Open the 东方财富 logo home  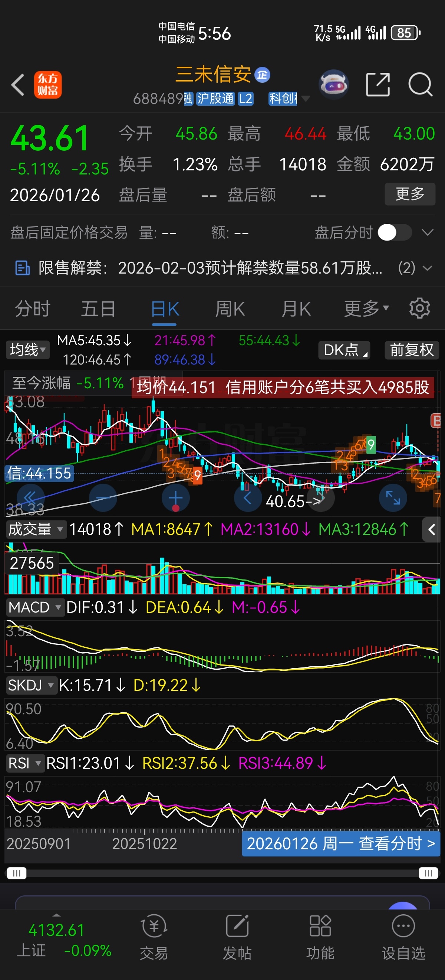tap(48, 85)
